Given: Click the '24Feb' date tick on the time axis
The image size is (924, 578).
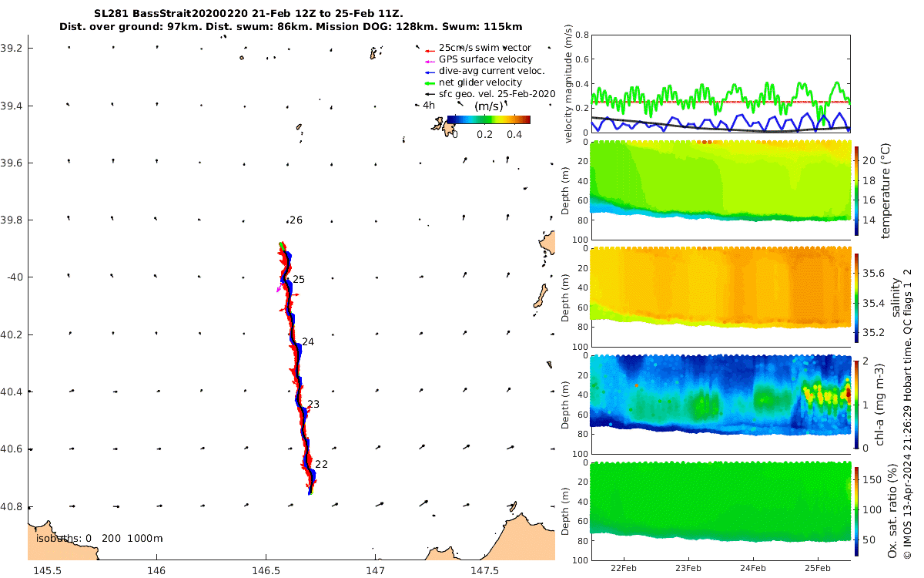Looking at the screenshot, I should click(x=753, y=569).
